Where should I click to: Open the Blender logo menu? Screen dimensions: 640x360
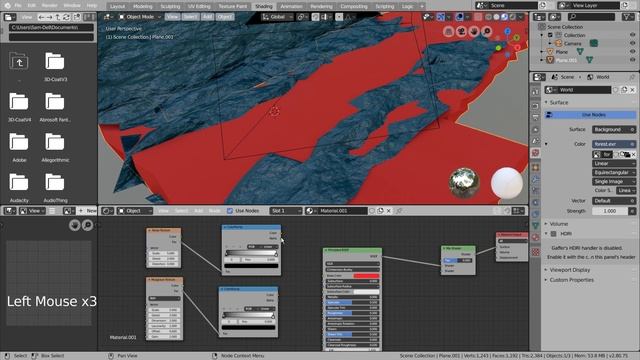[7, 6]
